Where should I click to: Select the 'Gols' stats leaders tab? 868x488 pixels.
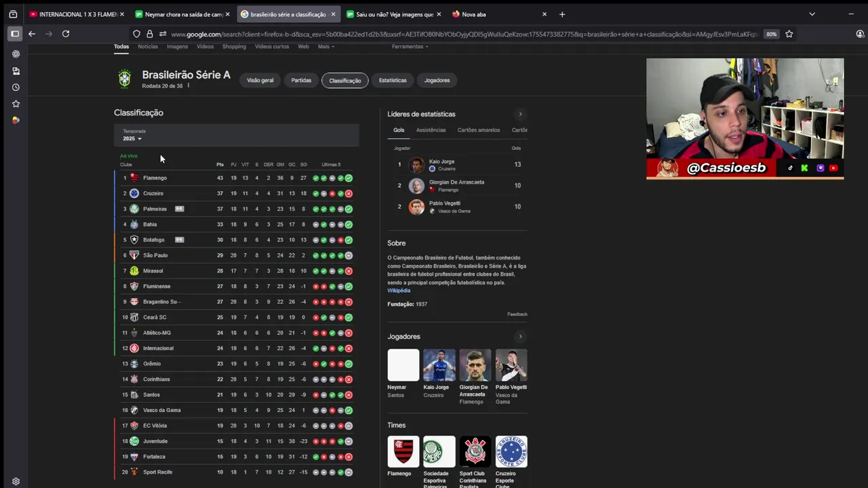(x=399, y=130)
